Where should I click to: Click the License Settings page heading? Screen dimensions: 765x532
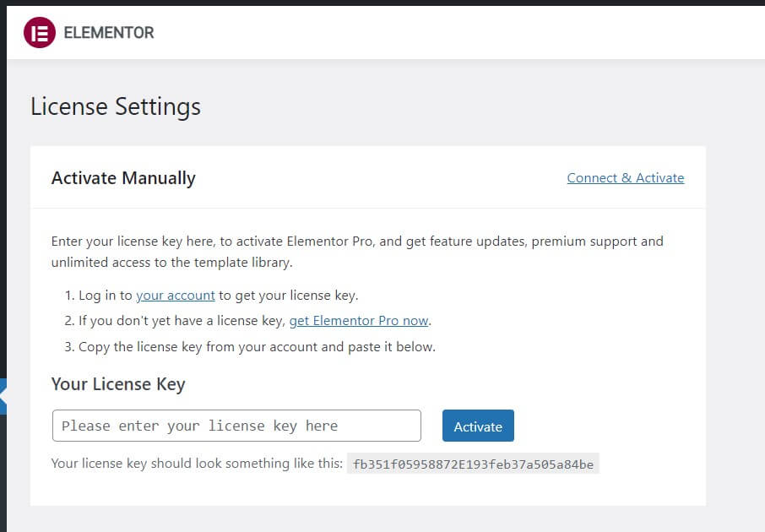(x=116, y=106)
